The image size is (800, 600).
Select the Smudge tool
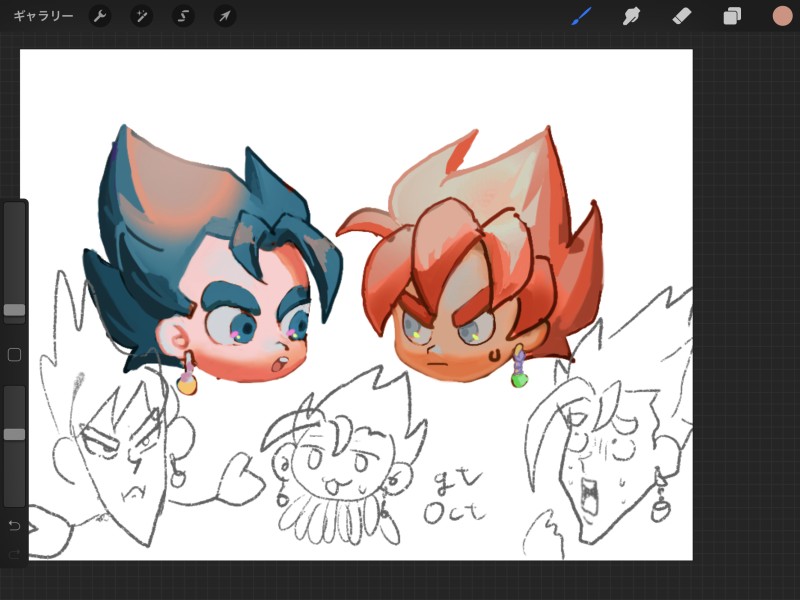(x=632, y=16)
